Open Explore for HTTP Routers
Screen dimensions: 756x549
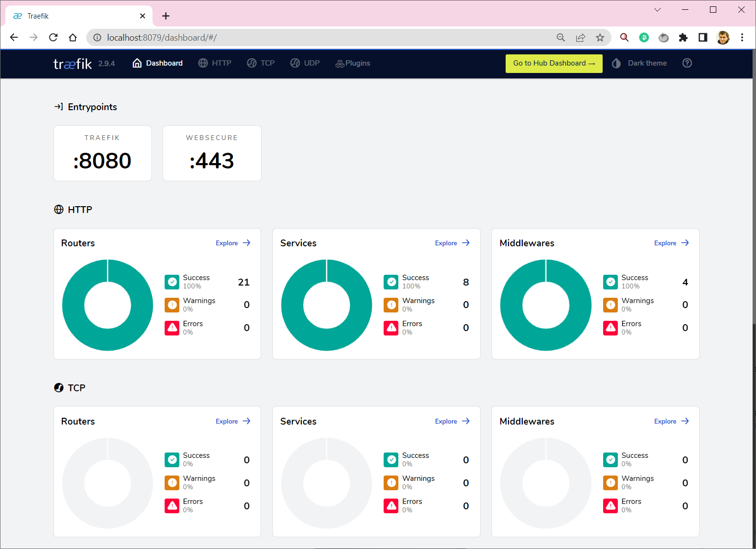[232, 242]
